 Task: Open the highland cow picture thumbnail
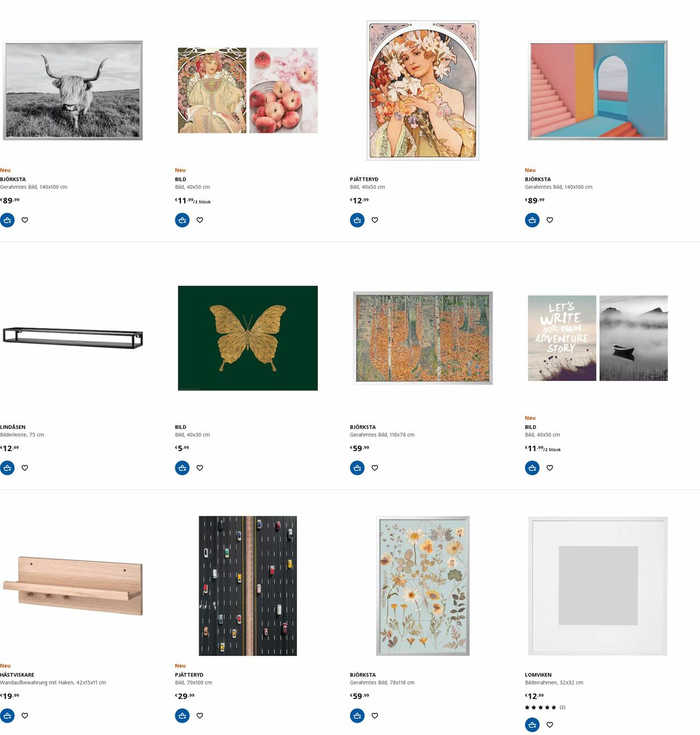(x=73, y=90)
